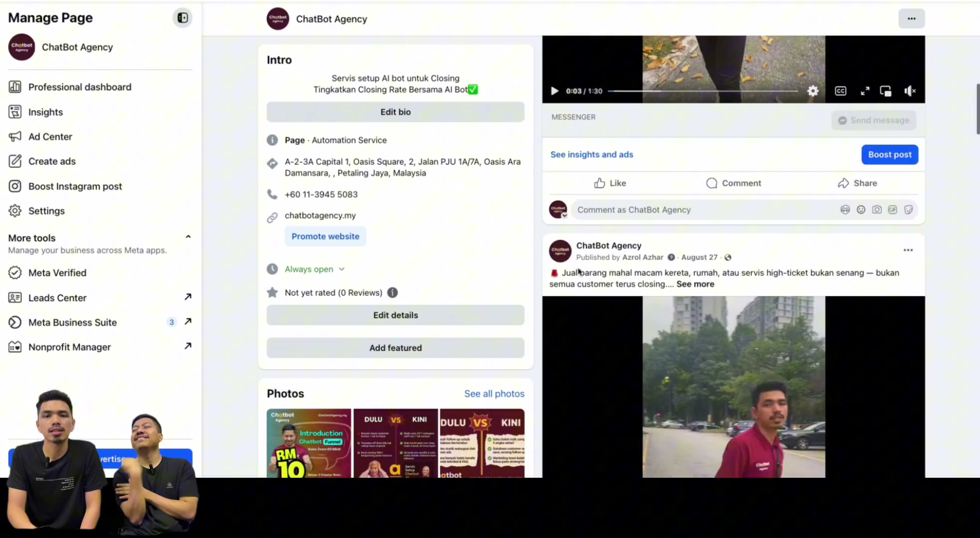This screenshot has width=980, height=538.
Task: Open video settings gear
Action: click(x=813, y=91)
